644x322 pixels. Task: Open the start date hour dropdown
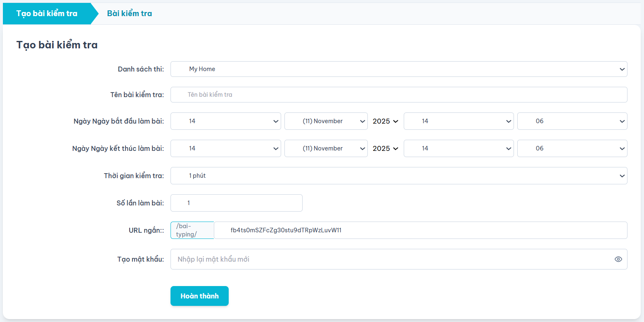click(458, 121)
